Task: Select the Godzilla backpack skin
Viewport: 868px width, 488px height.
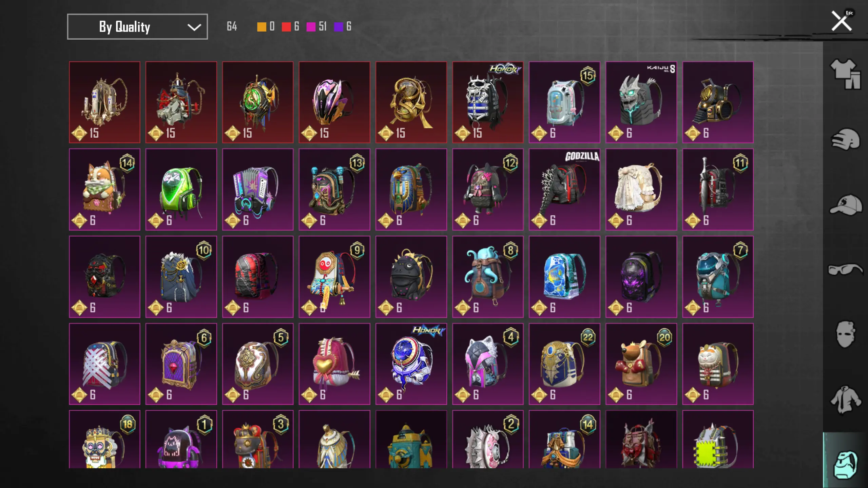Action: click(564, 189)
